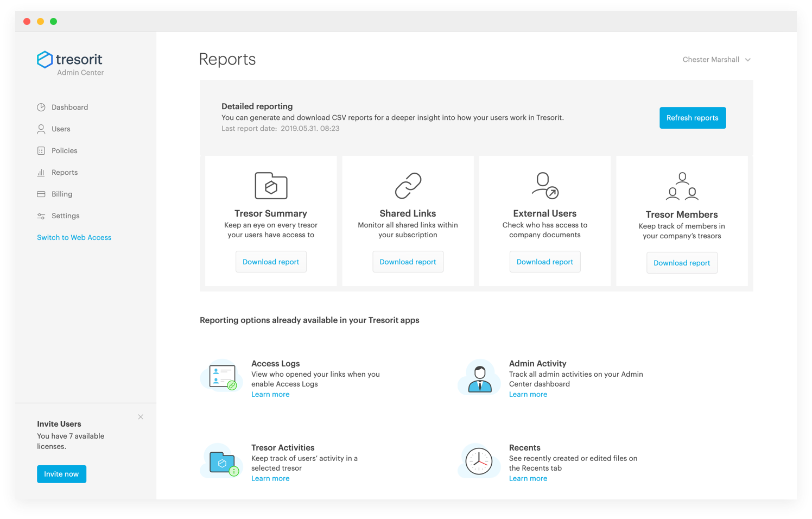Click the Settings sliders icon in sidebar

click(x=41, y=216)
